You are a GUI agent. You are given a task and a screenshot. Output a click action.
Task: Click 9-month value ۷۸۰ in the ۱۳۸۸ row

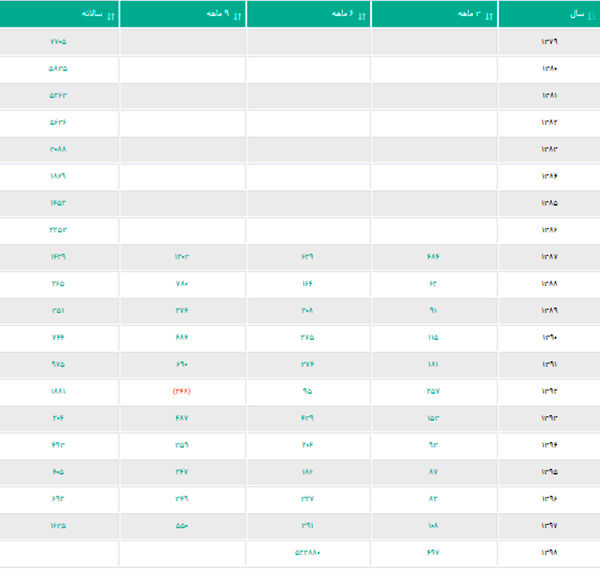pyautogui.click(x=182, y=284)
